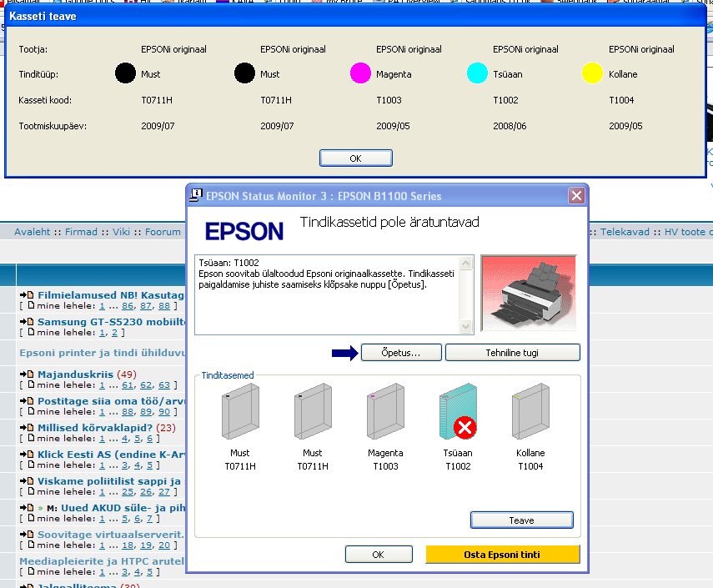Click the Osta Epsoni tinti button
This screenshot has width=713, height=588.
coord(503,555)
